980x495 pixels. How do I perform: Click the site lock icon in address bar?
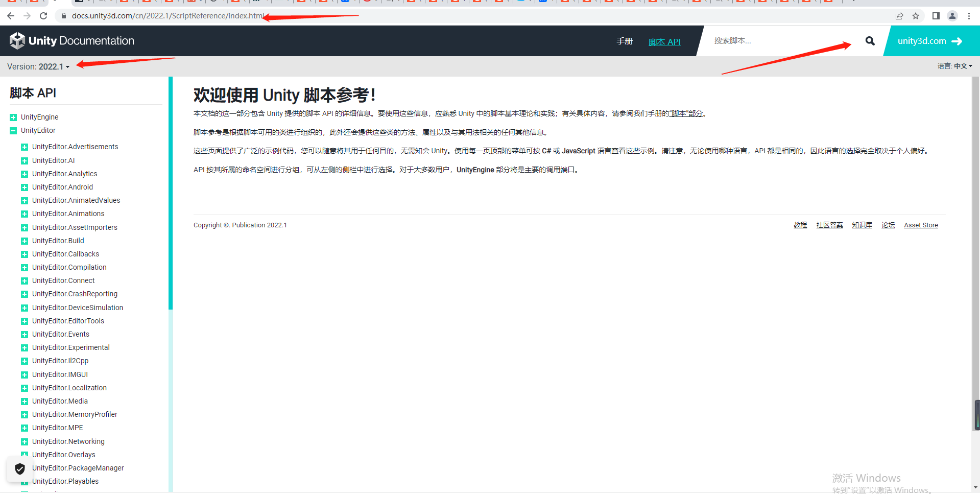(64, 16)
